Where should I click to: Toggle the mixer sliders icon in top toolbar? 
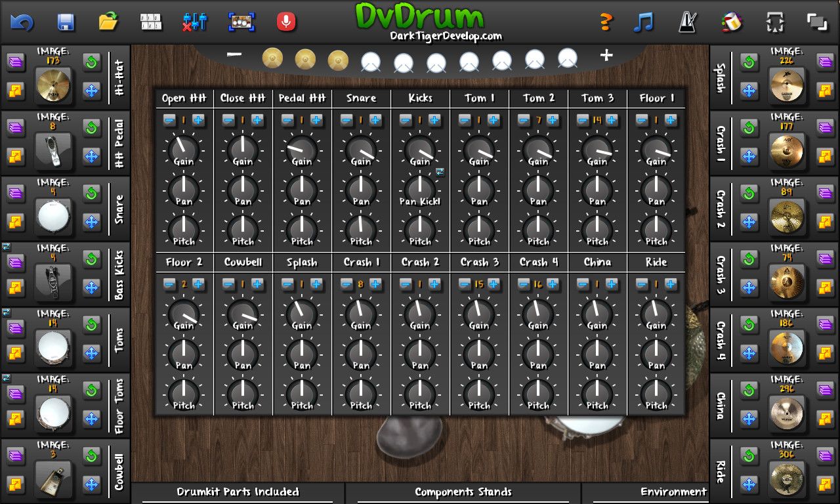coord(195,22)
